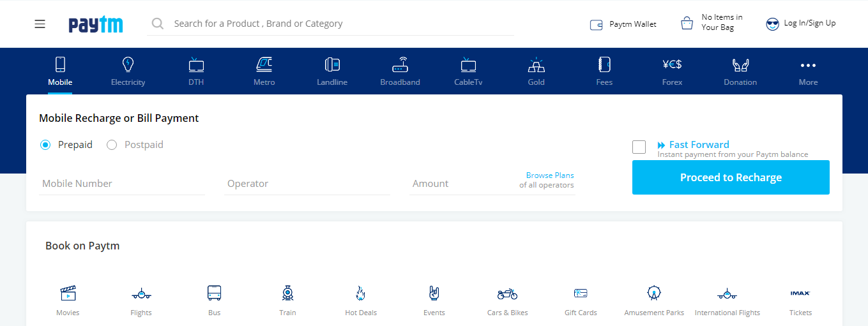Viewport: 868px width, 326px height.
Task: Open the Donation hands icon
Action: point(740,64)
